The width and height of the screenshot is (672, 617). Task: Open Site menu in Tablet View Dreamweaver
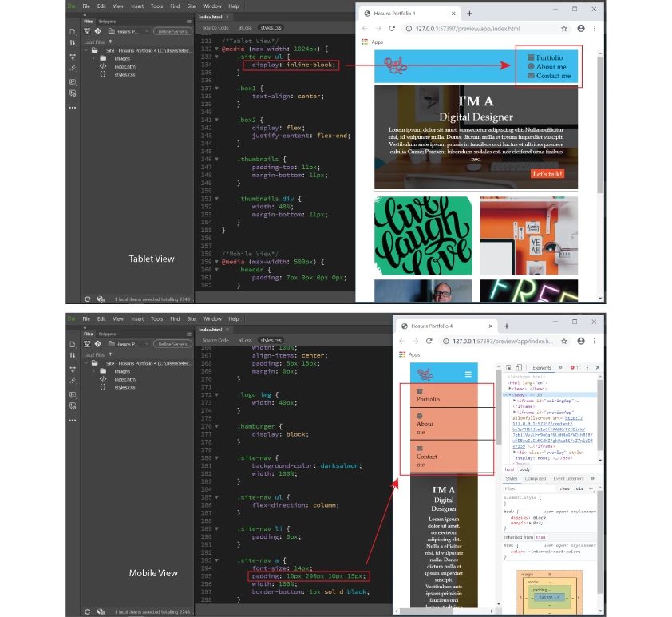coord(191,6)
